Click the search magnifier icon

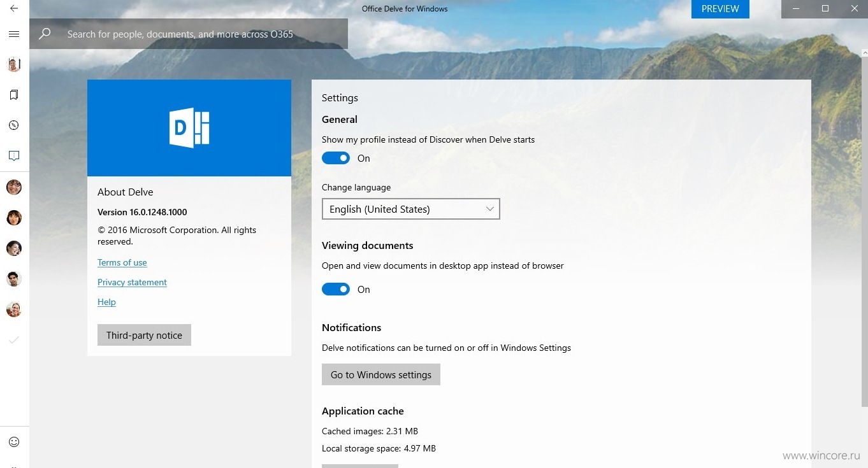pyautogui.click(x=45, y=34)
